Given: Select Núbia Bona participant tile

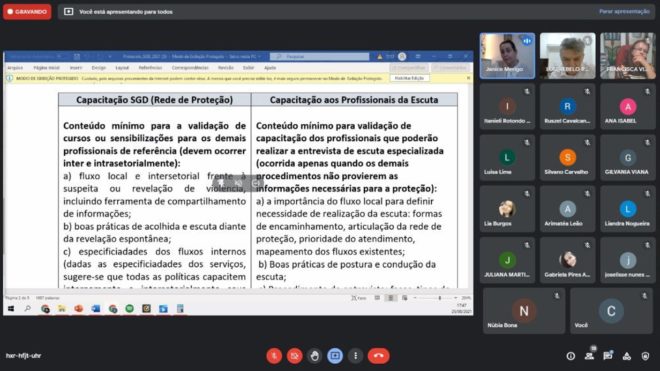Looking at the screenshot, I should [x=524, y=311].
